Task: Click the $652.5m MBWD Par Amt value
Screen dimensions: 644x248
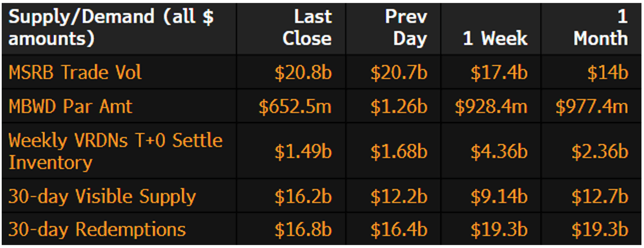Action: pyautogui.click(x=295, y=106)
